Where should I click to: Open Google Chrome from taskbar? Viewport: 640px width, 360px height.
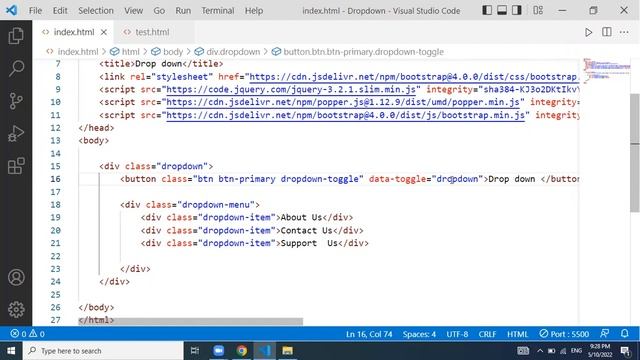click(x=241, y=351)
